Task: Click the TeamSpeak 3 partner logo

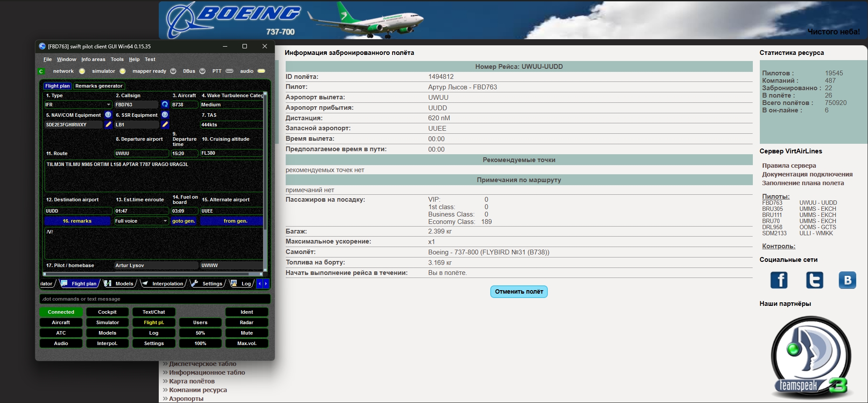Action: click(811, 356)
